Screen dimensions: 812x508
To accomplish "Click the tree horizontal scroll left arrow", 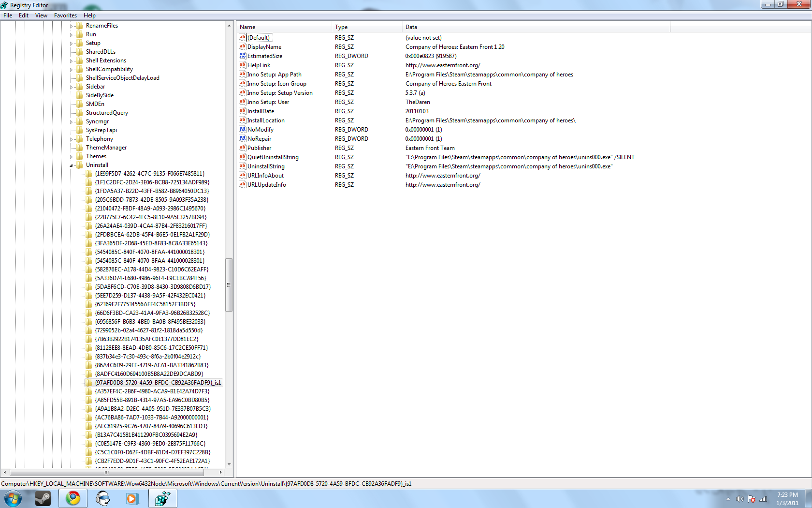I will click(5, 472).
